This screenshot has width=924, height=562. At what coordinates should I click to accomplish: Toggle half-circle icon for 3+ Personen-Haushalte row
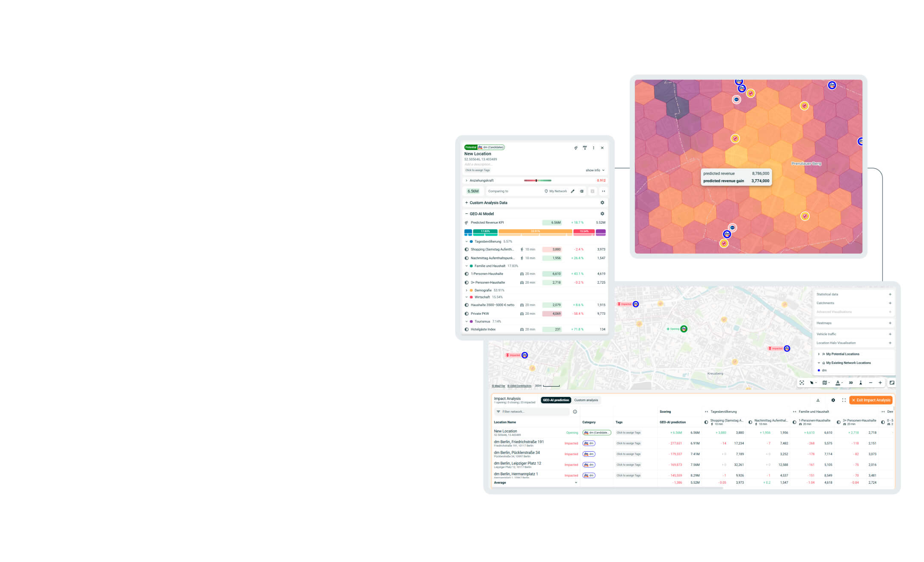point(467,282)
